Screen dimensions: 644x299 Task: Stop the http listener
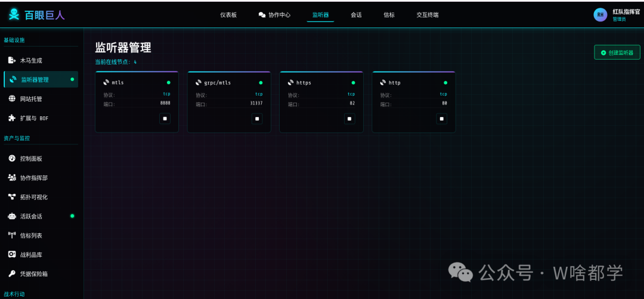(x=441, y=118)
